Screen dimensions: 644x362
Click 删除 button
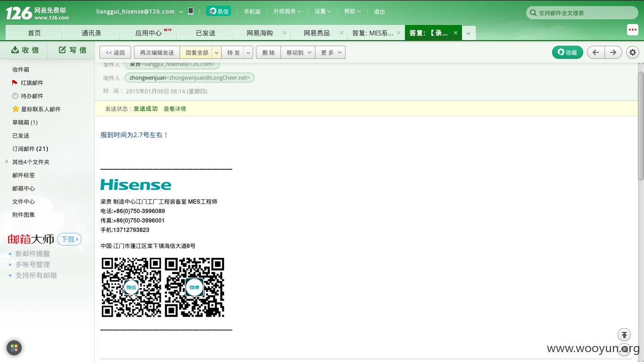tap(268, 52)
